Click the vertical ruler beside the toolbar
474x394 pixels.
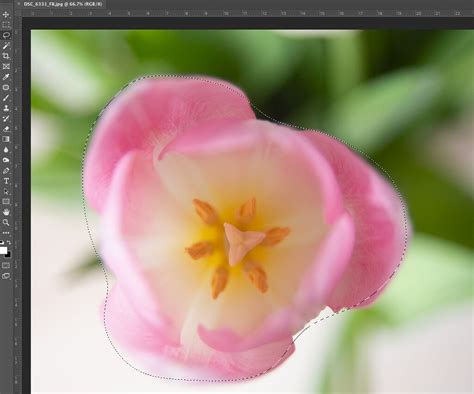[18, 205]
